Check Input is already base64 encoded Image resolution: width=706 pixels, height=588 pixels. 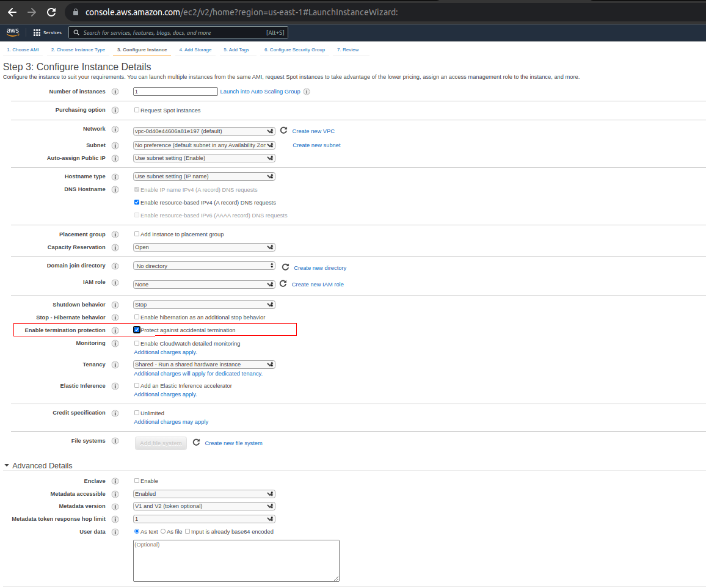(187, 531)
